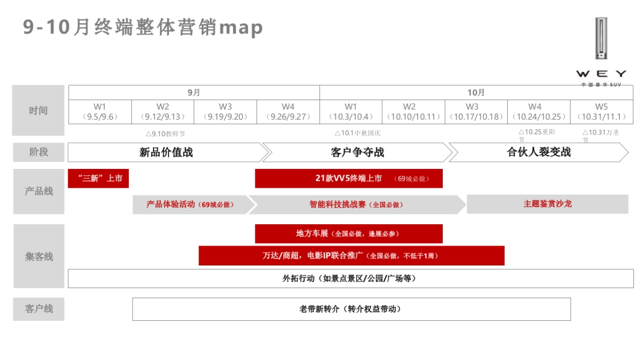Select the 地方车展 red banner
644x362 pixels.
[349, 233]
